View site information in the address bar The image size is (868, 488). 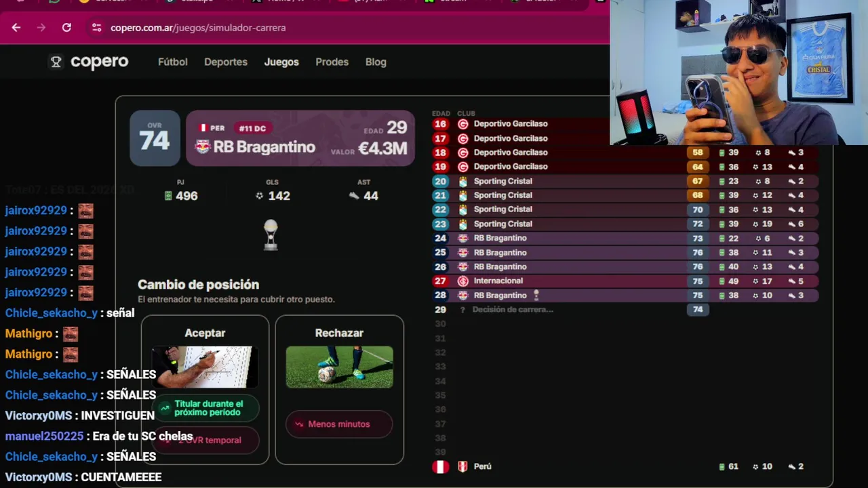96,28
